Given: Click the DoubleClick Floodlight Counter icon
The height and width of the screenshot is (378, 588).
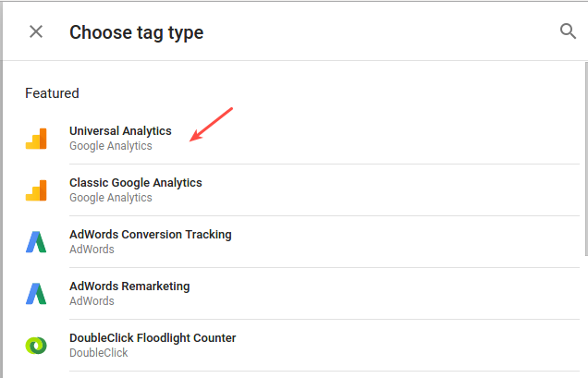Looking at the screenshot, I should 36,346.
